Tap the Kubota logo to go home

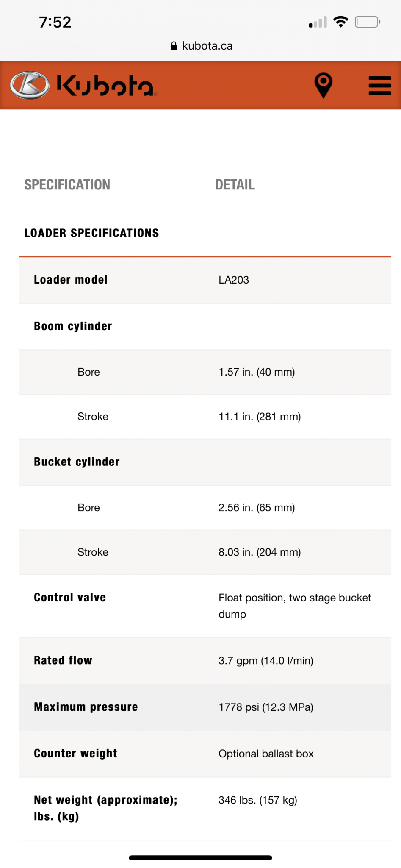[83, 85]
